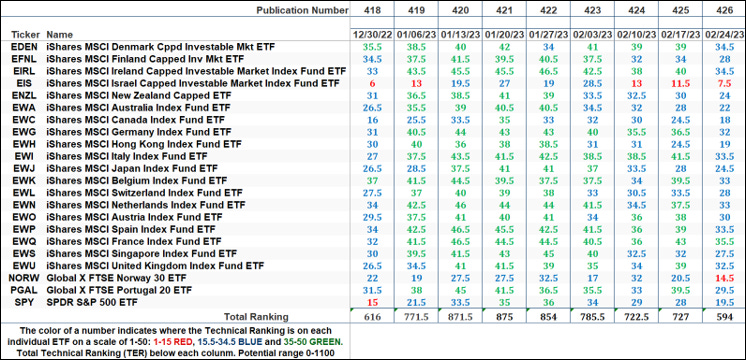Select EIS value 7.5 for 02/24/23
The image size is (746, 360).
pos(724,84)
